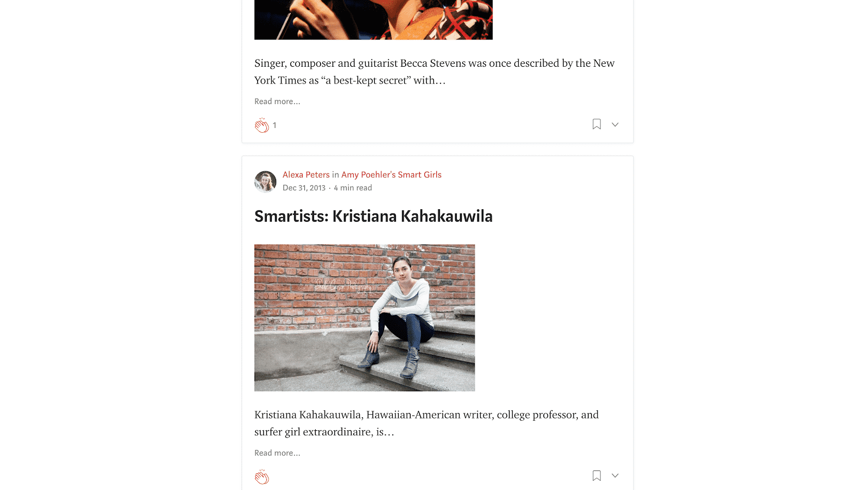Click Alexa Peters' profile avatar
Screen dimensions: 868x490
(x=265, y=182)
